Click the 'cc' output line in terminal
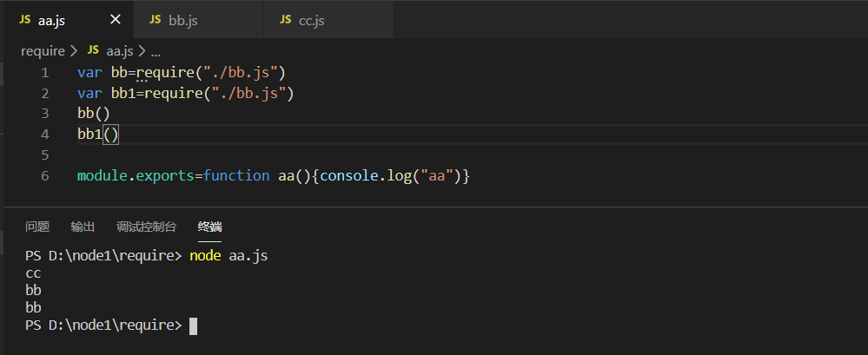868x355 pixels. pyautogui.click(x=33, y=273)
